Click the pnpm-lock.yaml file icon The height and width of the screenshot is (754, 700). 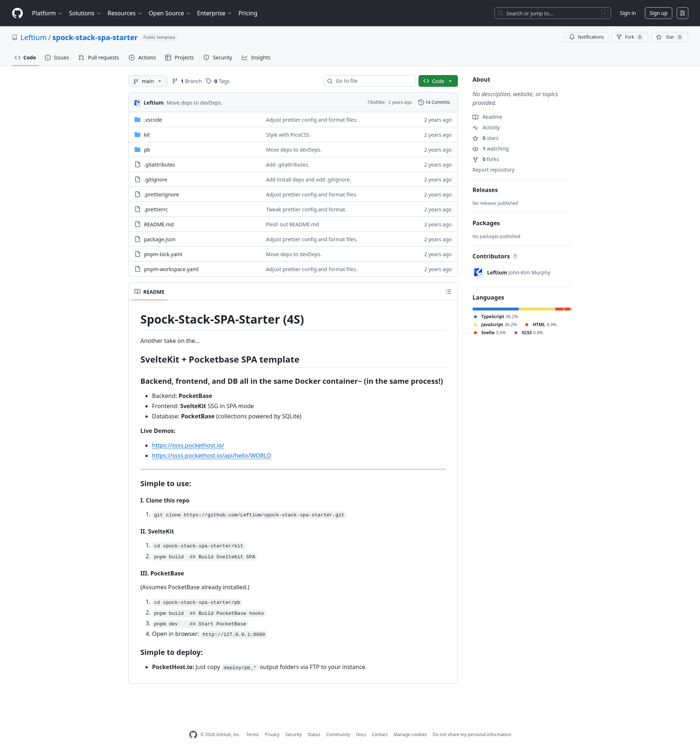point(137,254)
